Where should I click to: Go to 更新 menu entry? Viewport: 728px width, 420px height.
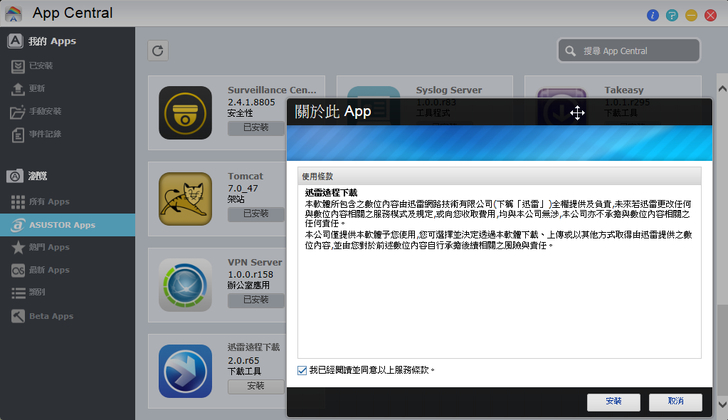point(67,89)
